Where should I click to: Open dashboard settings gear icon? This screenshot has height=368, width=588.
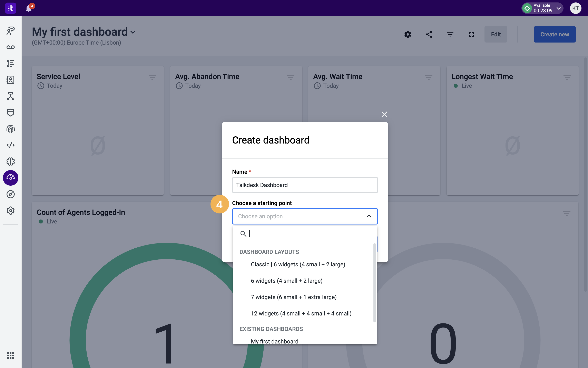pyautogui.click(x=408, y=34)
